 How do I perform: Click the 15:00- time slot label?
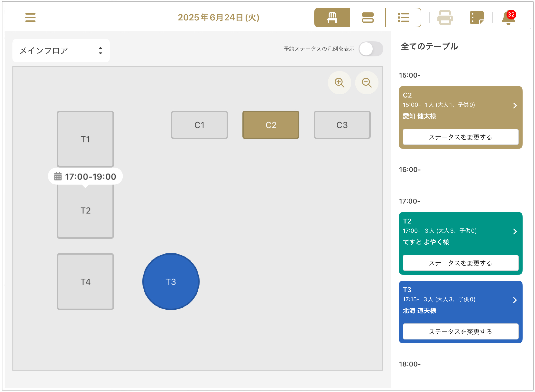pyautogui.click(x=410, y=75)
